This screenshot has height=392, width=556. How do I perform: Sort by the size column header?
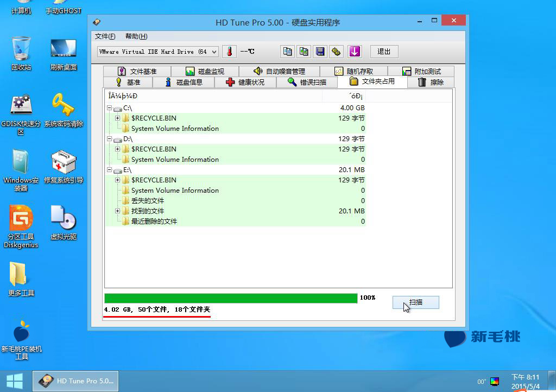(344, 96)
